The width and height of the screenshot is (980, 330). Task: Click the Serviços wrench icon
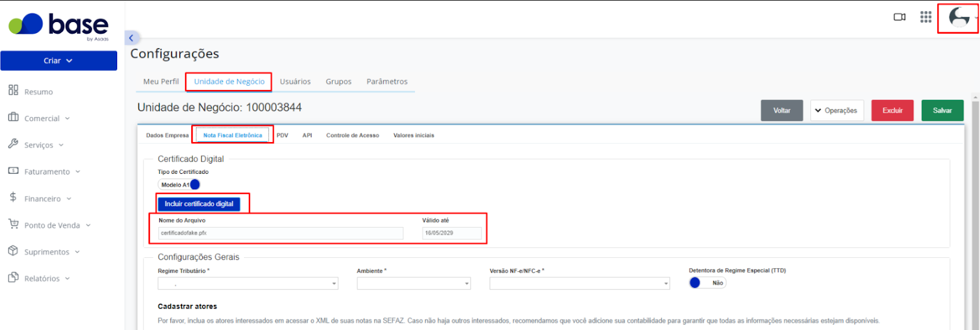tap(13, 144)
